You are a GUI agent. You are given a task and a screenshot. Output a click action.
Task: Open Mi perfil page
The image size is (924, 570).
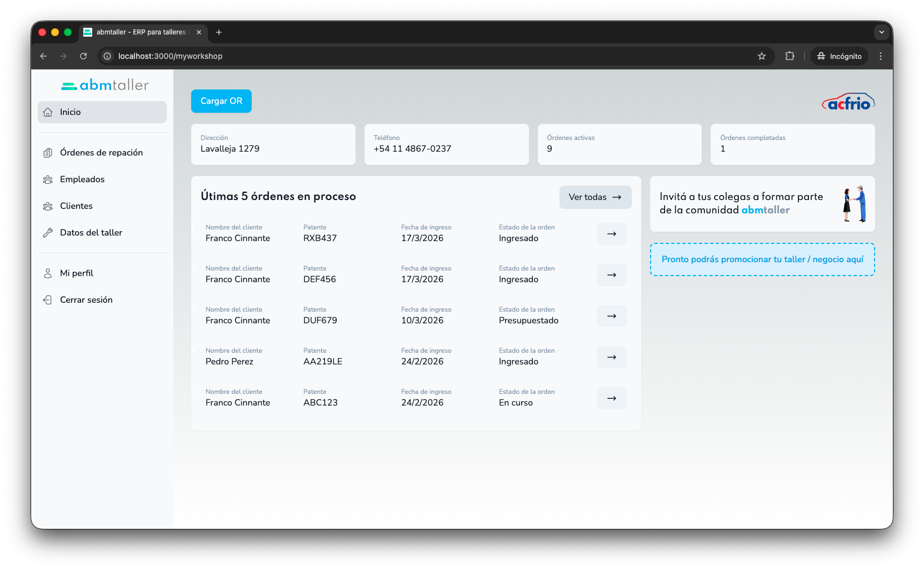click(102, 273)
